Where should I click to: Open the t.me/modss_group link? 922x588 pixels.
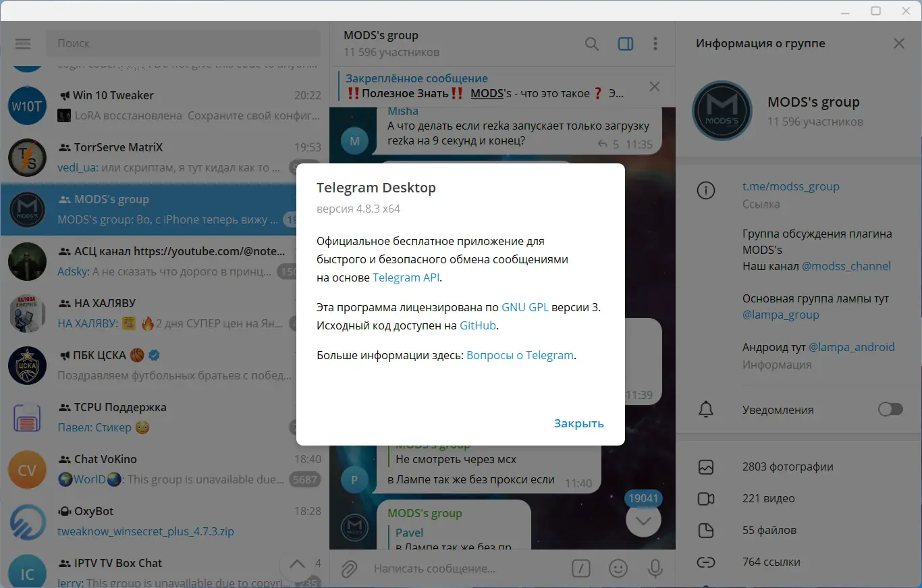pyautogui.click(x=791, y=186)
